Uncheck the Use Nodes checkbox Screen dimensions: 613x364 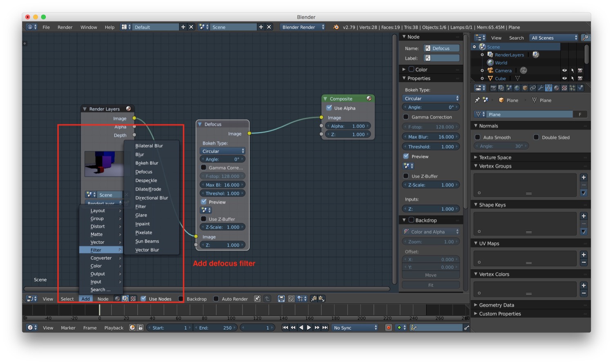tap(143, 299)
